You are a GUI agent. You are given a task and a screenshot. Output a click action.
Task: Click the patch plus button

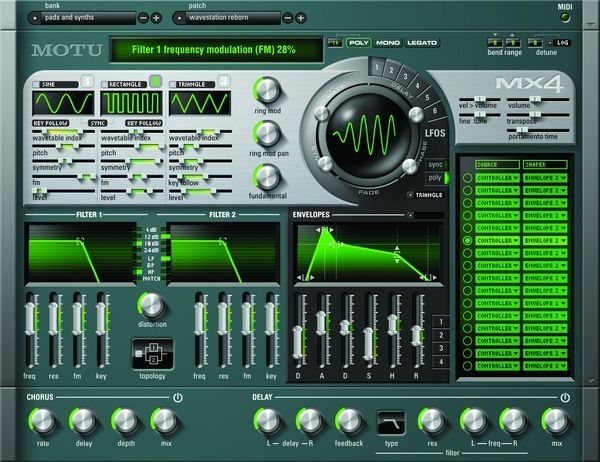[x=301, y=18]
